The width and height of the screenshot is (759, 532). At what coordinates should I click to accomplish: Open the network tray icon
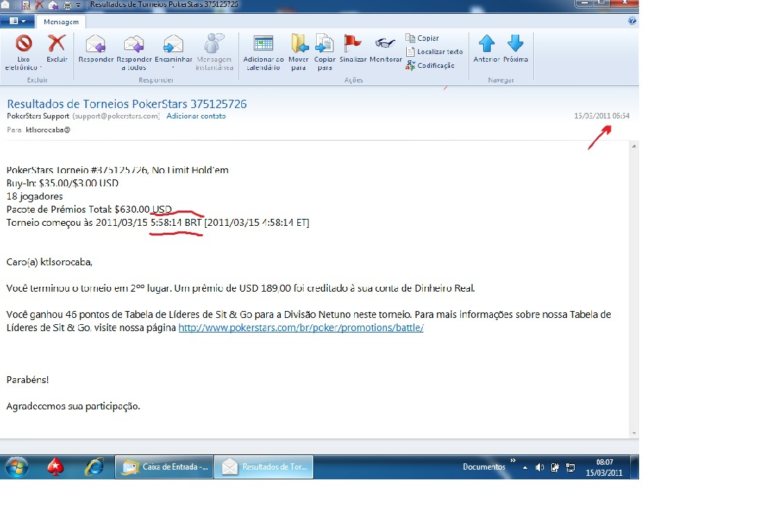570,468
